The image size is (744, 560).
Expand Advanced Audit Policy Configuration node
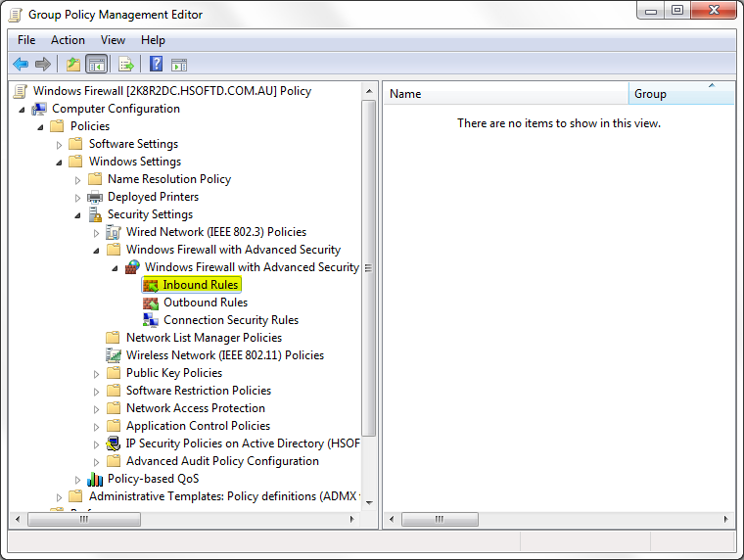pyautogui.click(x=96, y=462)
